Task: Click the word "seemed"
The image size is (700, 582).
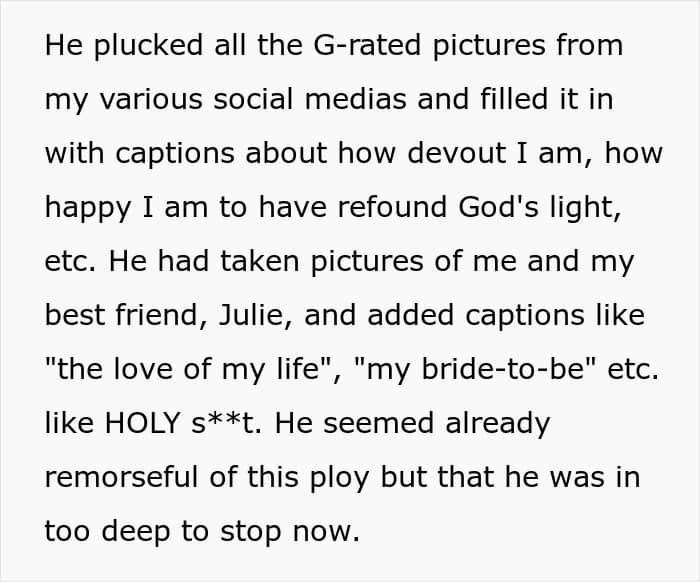Action: [x=378, y=423]
